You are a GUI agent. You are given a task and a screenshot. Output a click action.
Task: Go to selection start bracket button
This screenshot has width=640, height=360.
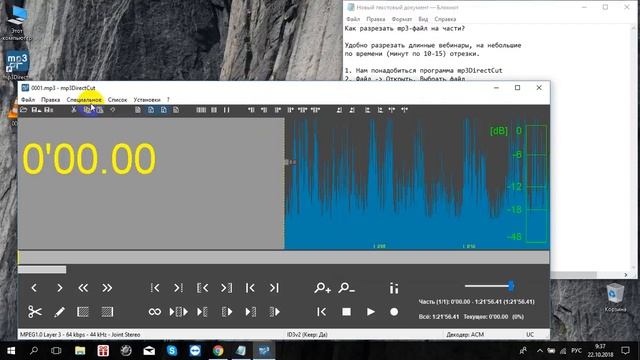click(202, 288)
